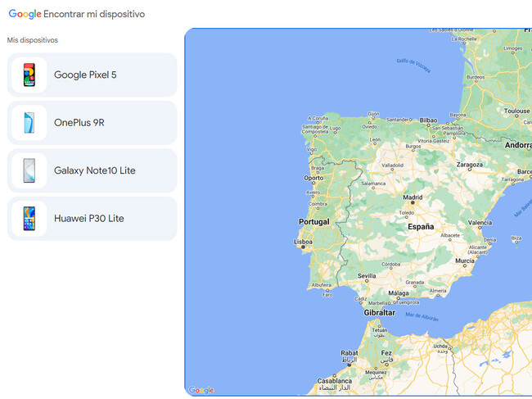Viewport: 532px width, 399px height.
Task: Select the Google Pixel 5 device name
Action: point(85,75)
